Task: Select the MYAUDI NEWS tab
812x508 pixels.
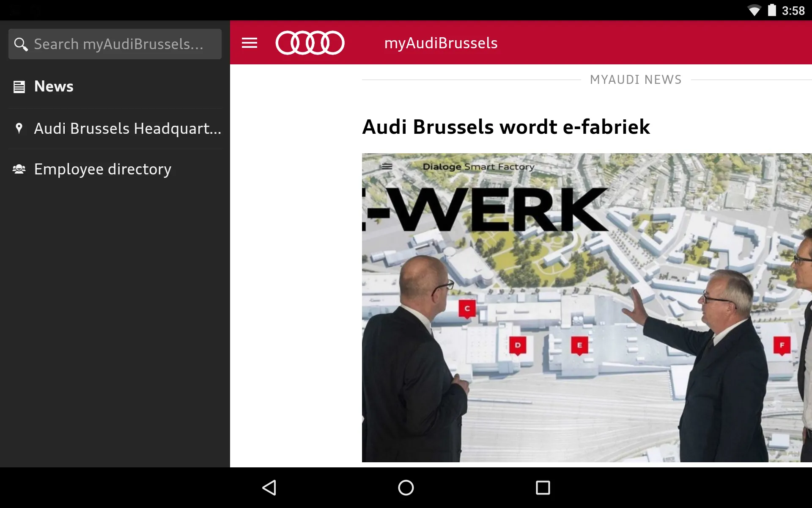Action: click(x=636, y=80)
